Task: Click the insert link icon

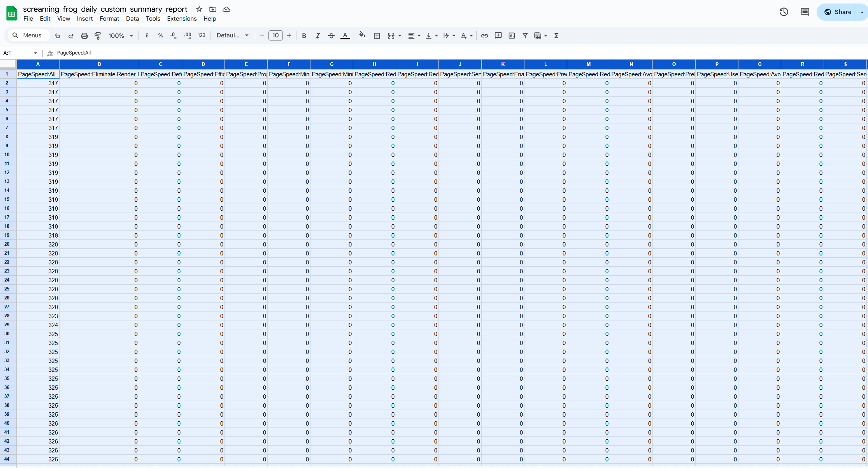Action: [484, 36]
